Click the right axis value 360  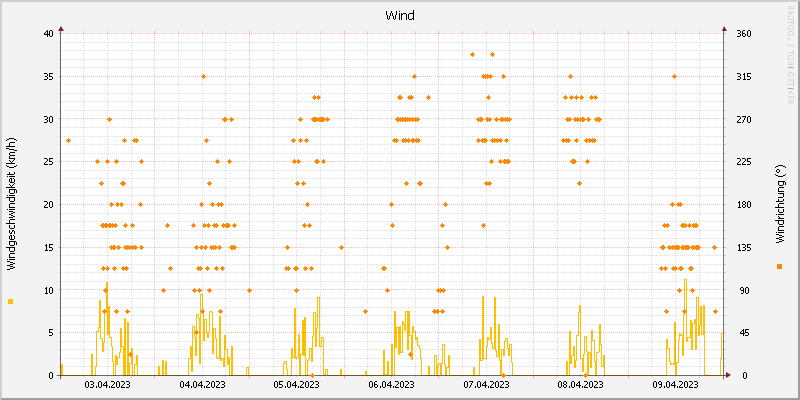(744, 34)
